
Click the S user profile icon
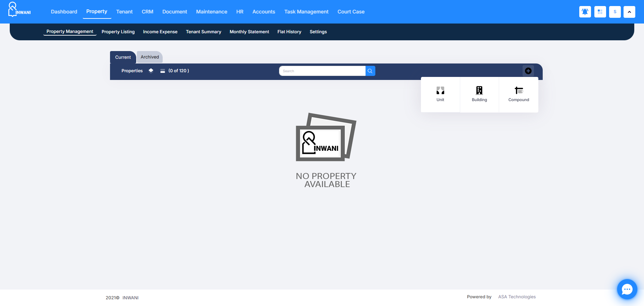point(615,12)
